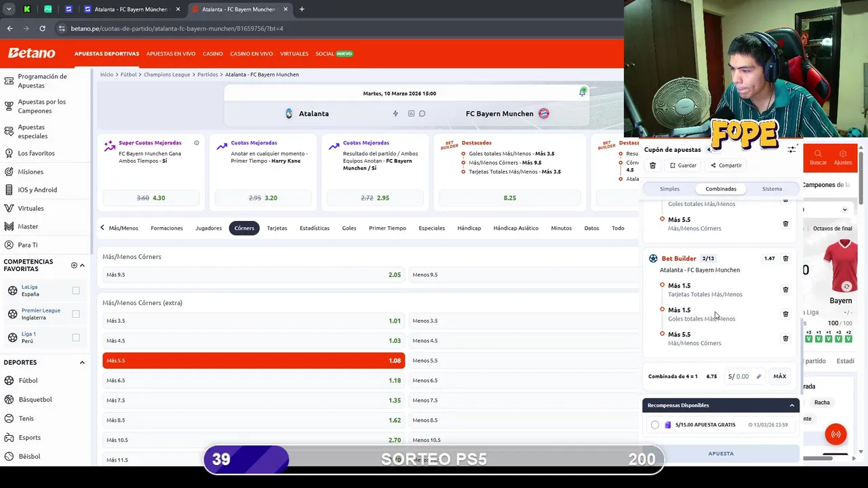Open Casino in the top menu
Image resolution: width=868 pixels, height=488 pixels.
point(212,54)
